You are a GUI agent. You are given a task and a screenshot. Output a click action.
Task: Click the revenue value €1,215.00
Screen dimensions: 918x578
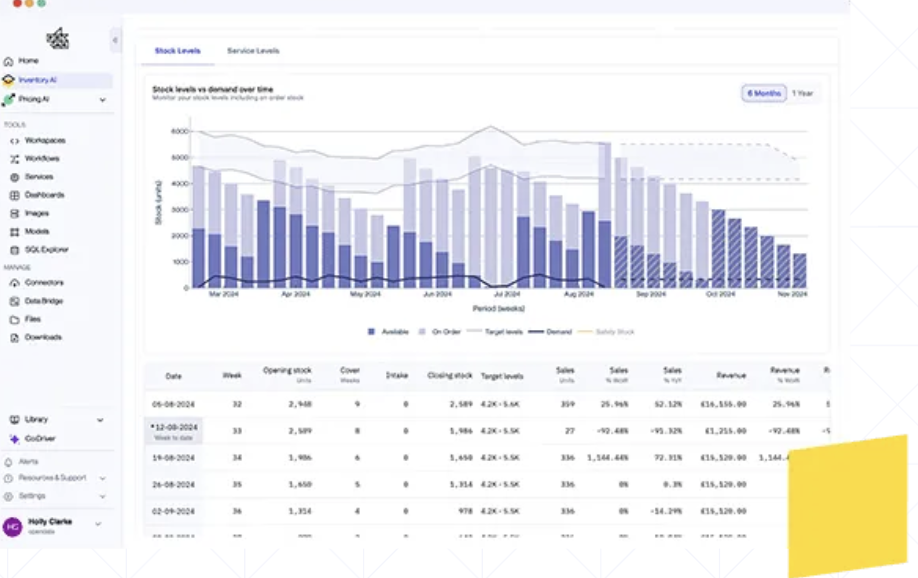(x=725, y=431)
